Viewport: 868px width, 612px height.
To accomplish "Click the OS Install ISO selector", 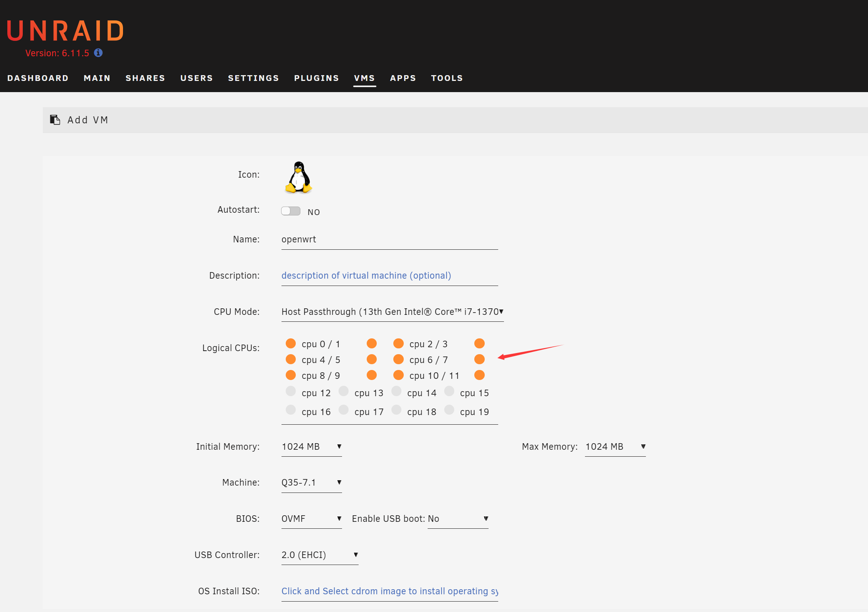I will (x=389, y=591).
